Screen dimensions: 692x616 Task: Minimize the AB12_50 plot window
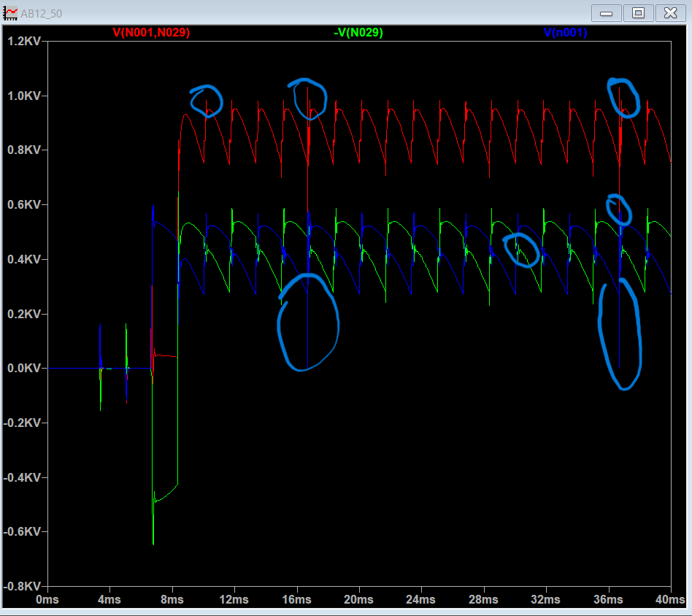(607, 13)
